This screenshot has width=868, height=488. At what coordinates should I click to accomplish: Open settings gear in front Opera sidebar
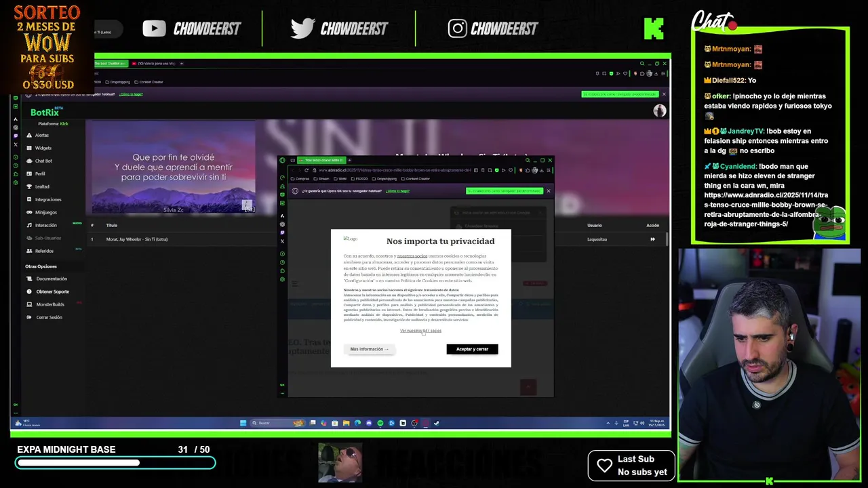pos(282,279)
